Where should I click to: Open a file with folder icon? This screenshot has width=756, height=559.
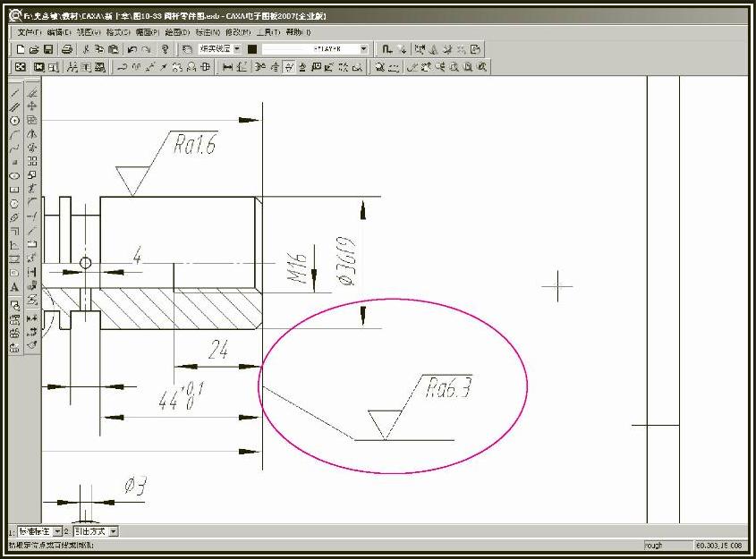coord(34,49)
